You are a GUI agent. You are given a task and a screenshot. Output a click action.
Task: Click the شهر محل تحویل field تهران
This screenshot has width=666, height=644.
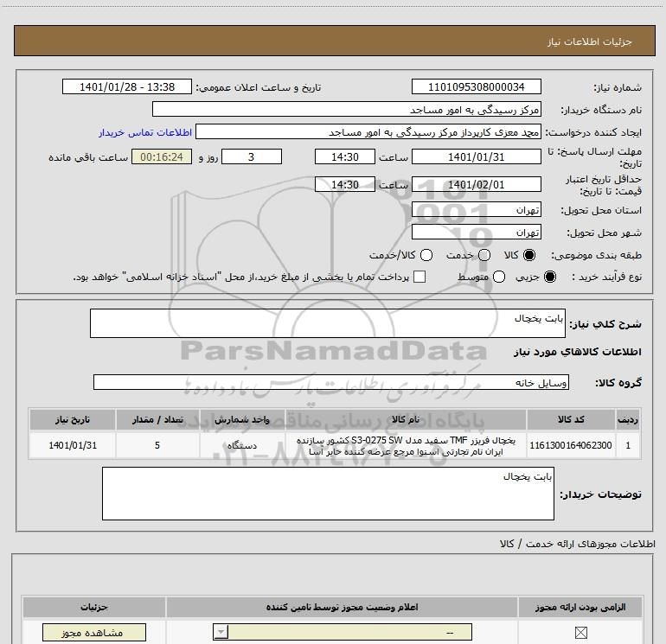476,232
